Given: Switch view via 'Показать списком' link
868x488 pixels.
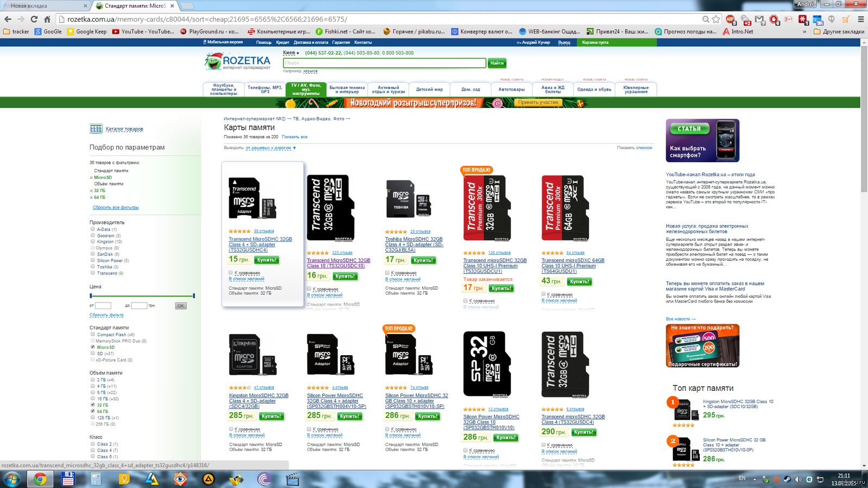Looking at the screenshot, I should point(635,147).
